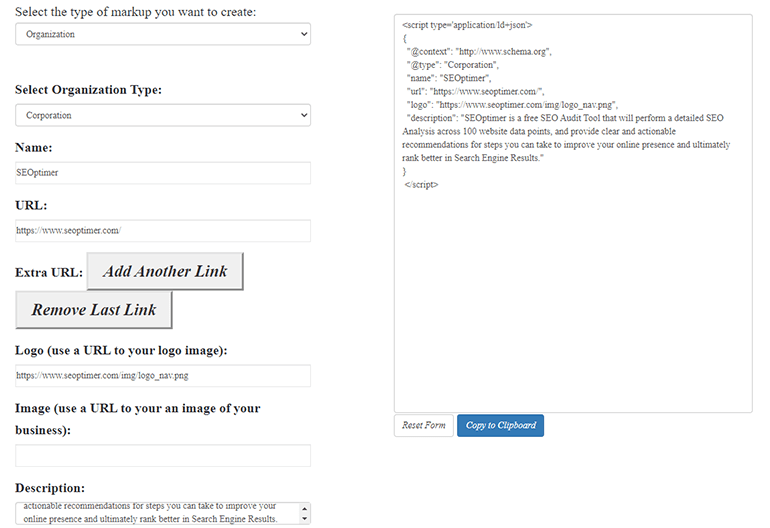Click the Description box scroll down arrow
The width and height of the screenshot is (770, 528).
pos(304,520)
